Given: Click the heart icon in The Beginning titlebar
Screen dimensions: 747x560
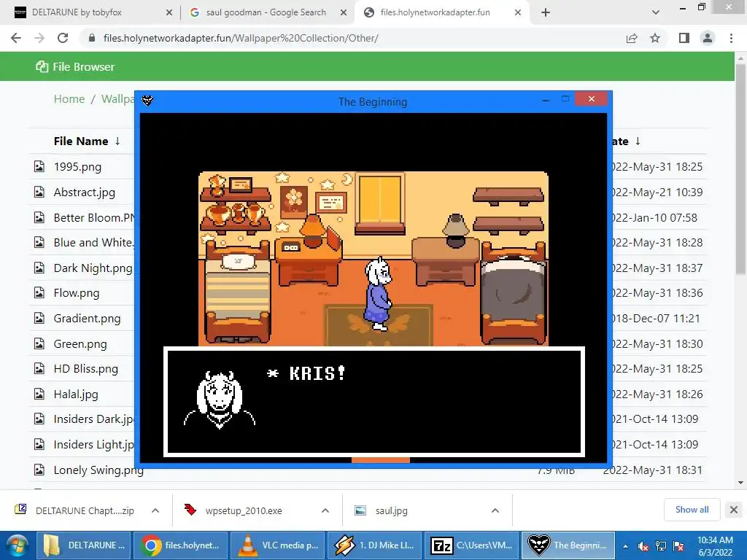Looking at the screenshot, I should click(x=147, y=100).
